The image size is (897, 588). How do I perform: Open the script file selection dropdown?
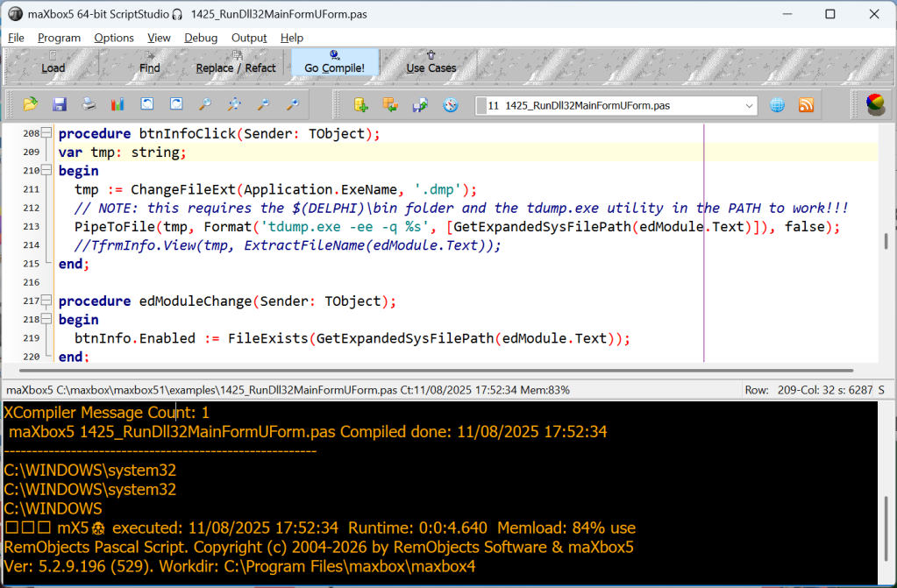(749, 106)
